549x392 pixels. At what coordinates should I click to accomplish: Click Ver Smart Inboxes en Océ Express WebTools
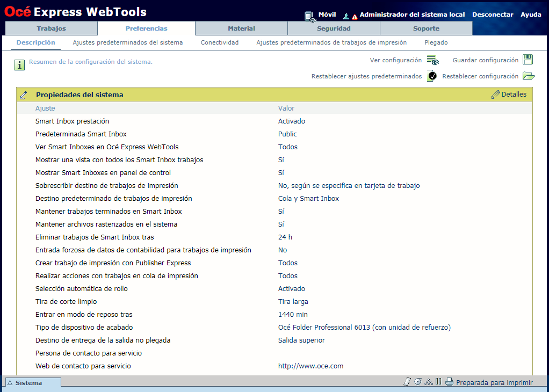[107, 147]
